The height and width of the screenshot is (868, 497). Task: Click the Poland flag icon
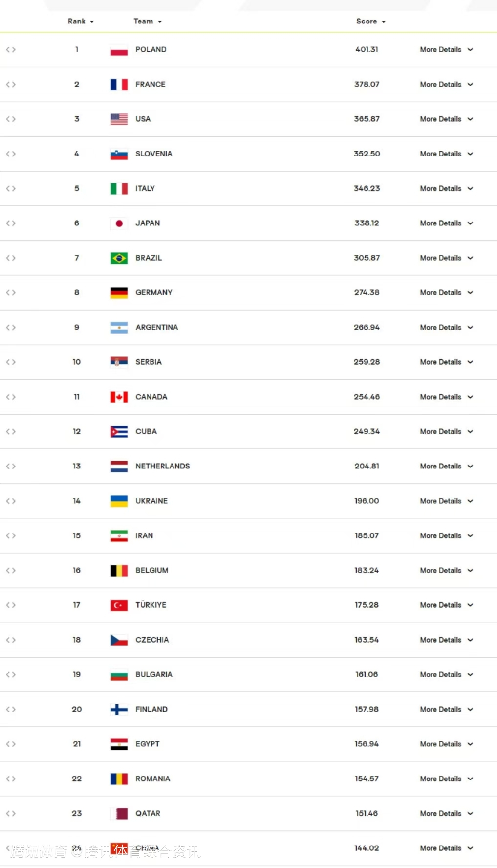click(x=119, y=50)
